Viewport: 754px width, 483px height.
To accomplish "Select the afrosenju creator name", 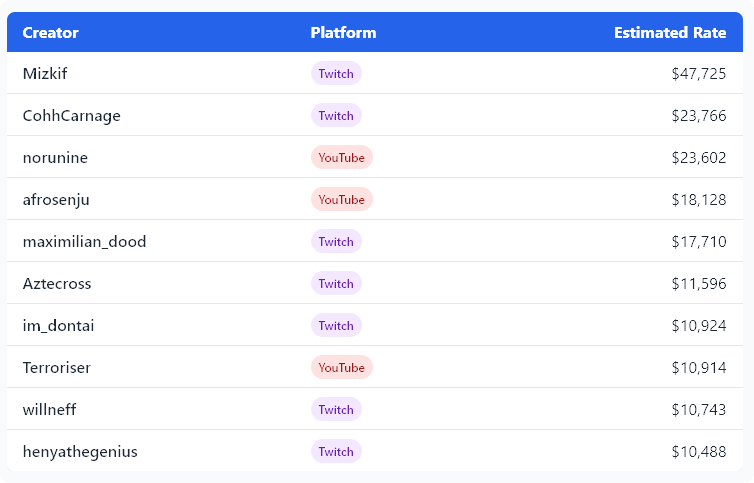I will coord(56,199).
